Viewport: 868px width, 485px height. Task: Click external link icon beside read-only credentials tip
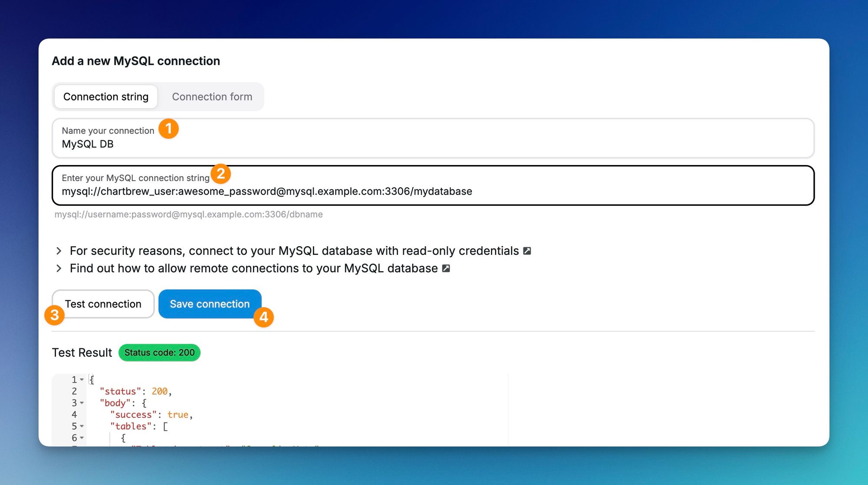coord(527,251)
